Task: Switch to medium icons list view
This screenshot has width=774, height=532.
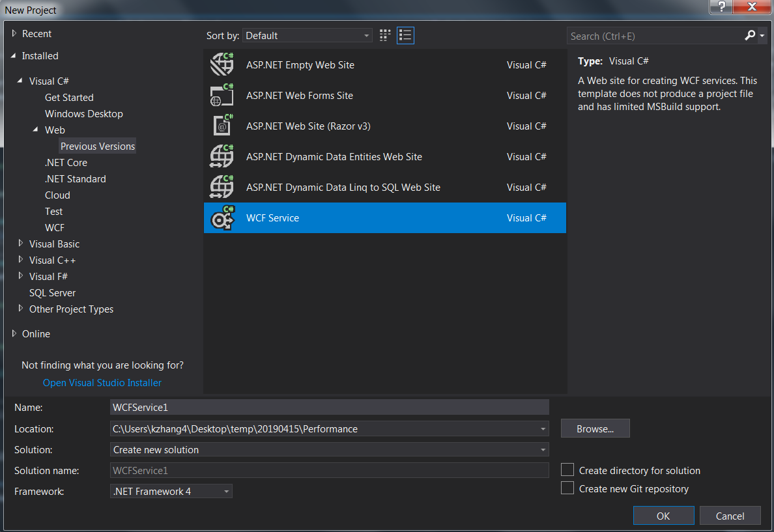Action: [x=405, y=35]
